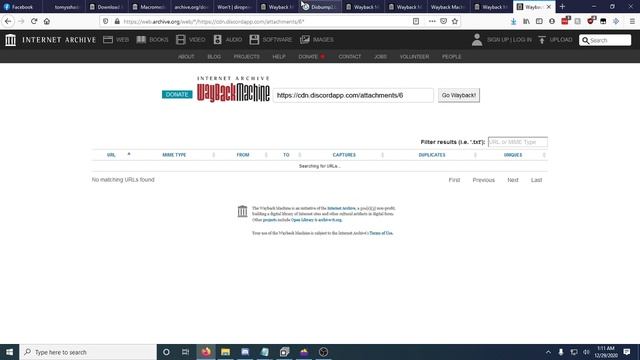Open the Blog menu item
This screenshot has height=360, width=640.
point(214,57)
